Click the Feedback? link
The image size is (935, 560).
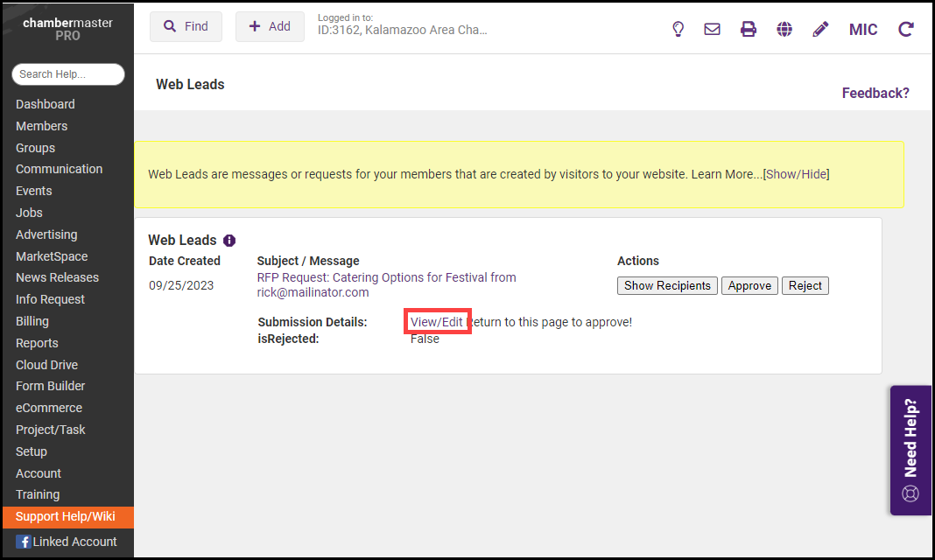875,93
